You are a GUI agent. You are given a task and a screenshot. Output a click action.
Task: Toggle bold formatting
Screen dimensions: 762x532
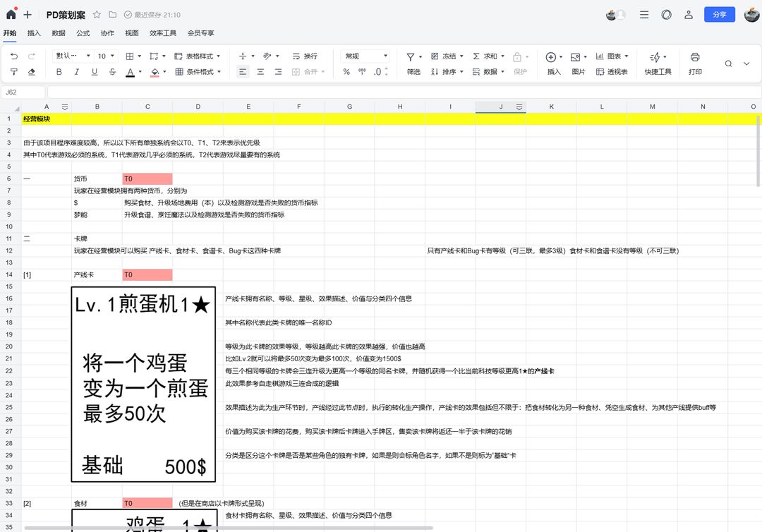pyautogui.click(x=59, y=72)
